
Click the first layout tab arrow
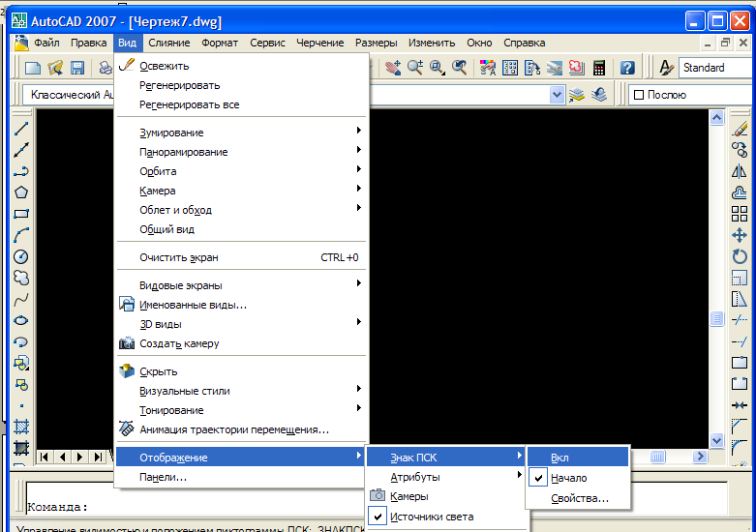(x=45, y=457)
